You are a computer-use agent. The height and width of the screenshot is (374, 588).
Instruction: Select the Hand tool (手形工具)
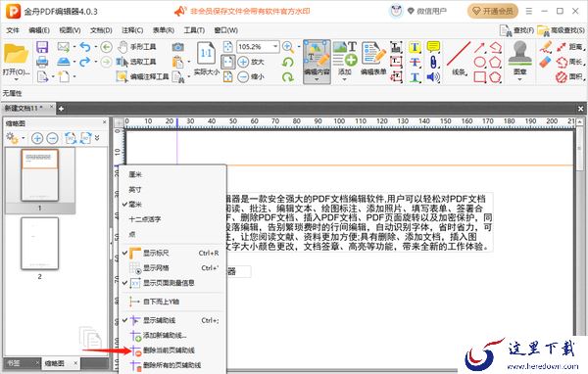(137, 47)
